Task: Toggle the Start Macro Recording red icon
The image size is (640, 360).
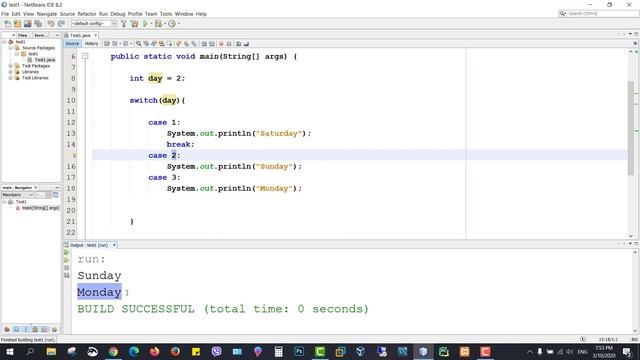Action: point(221,44)
